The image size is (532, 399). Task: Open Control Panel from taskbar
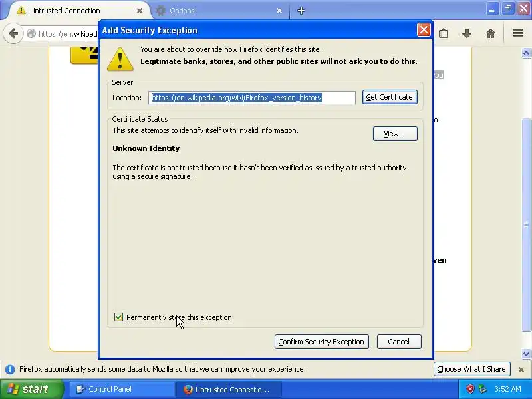click(x=122, y=389)
